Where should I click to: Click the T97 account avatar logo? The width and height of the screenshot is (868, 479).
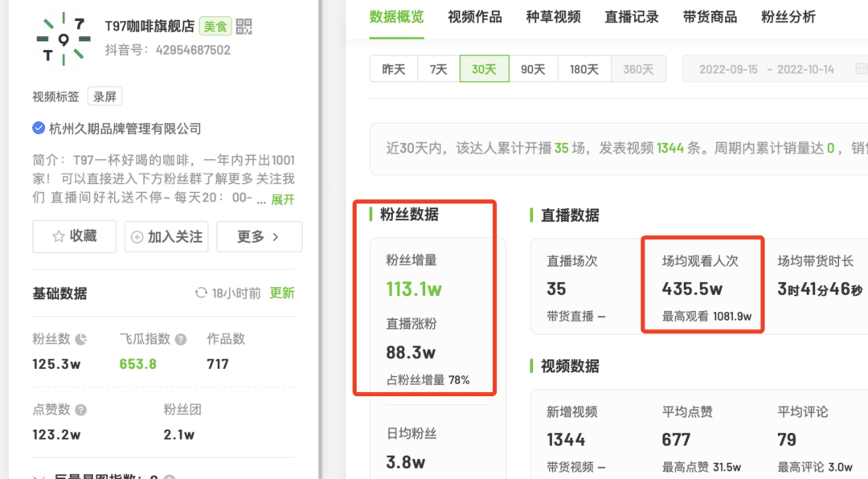pyautogui.click(x=63, y=39)
